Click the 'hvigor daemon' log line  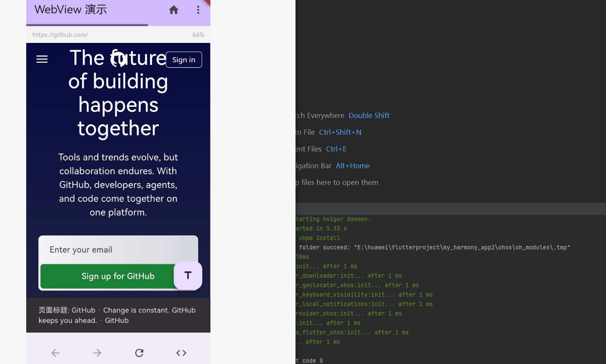point(333,219)
